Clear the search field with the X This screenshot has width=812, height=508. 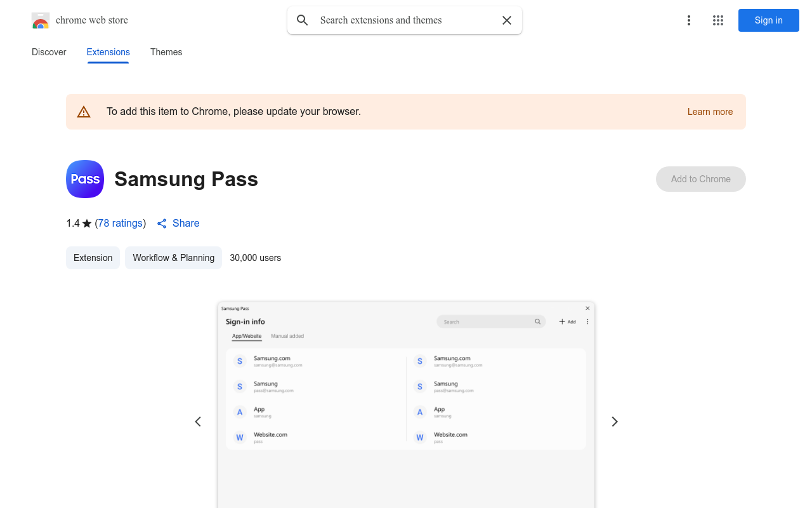tap(507, 20)
